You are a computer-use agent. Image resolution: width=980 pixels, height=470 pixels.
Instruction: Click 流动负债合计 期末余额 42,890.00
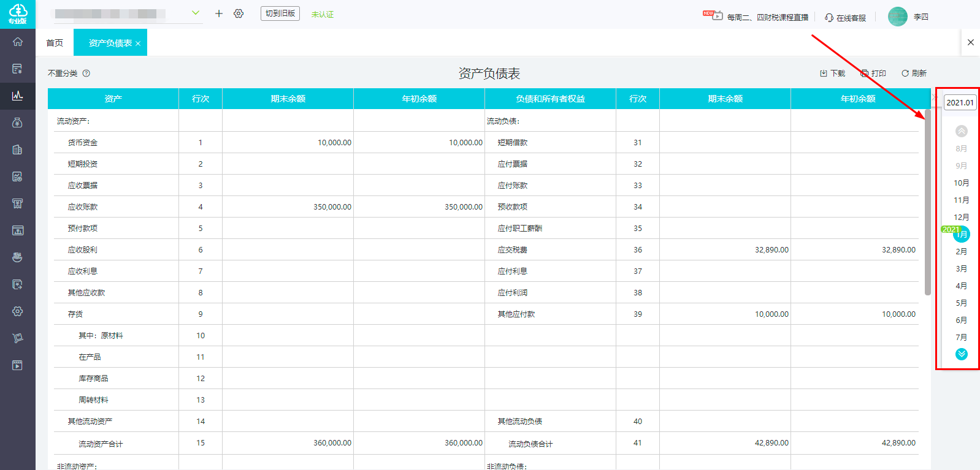coord(771,443)
